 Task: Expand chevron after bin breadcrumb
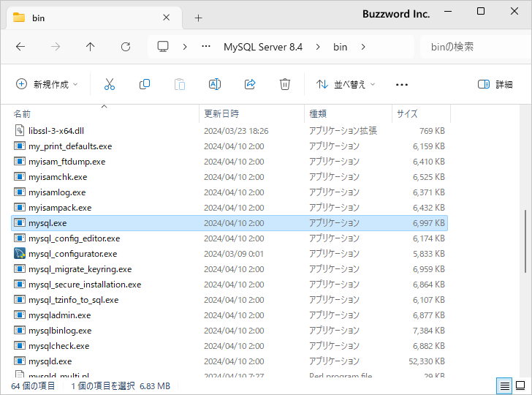click(x=363, y=47)
